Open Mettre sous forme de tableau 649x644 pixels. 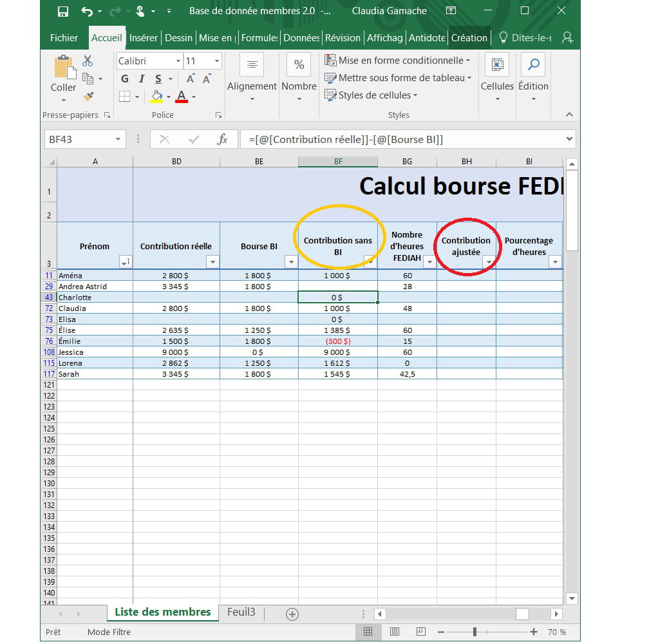tap(398, 78)
